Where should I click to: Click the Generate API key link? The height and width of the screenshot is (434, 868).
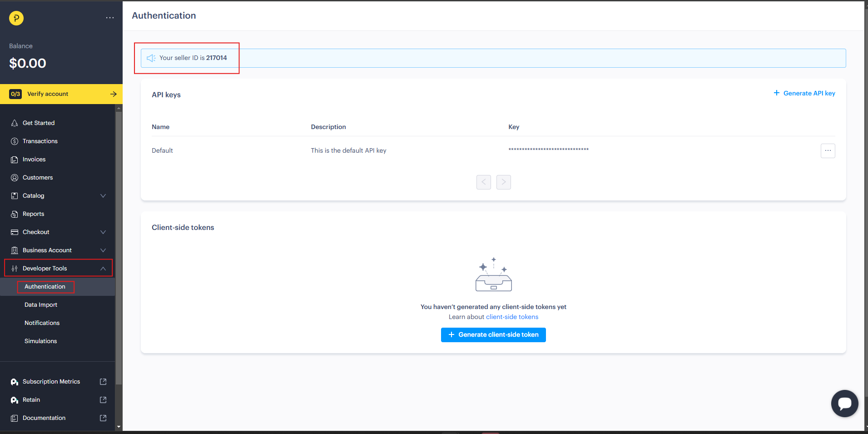(804, 93)
